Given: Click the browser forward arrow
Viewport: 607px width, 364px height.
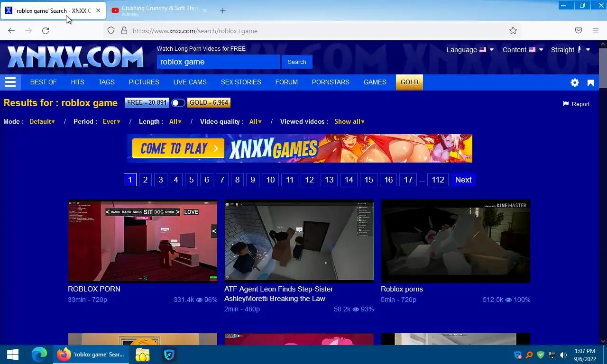Looking at the screenshot, I should (28, 31).
